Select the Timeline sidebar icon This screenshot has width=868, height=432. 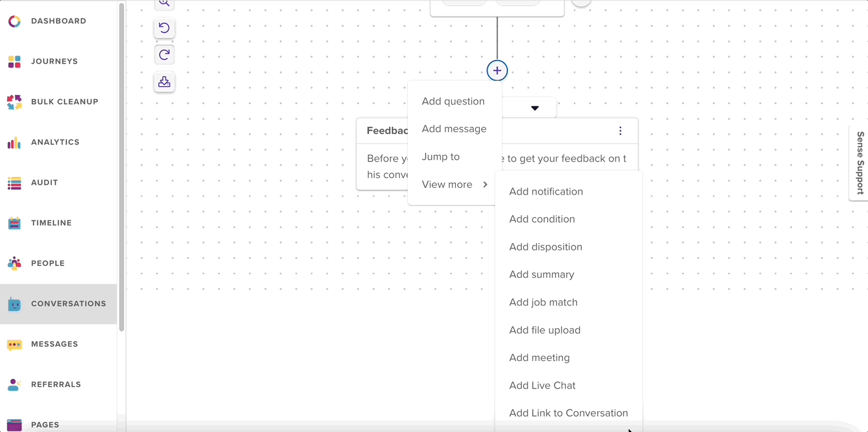pyautogui.click(x=14, y=223)
